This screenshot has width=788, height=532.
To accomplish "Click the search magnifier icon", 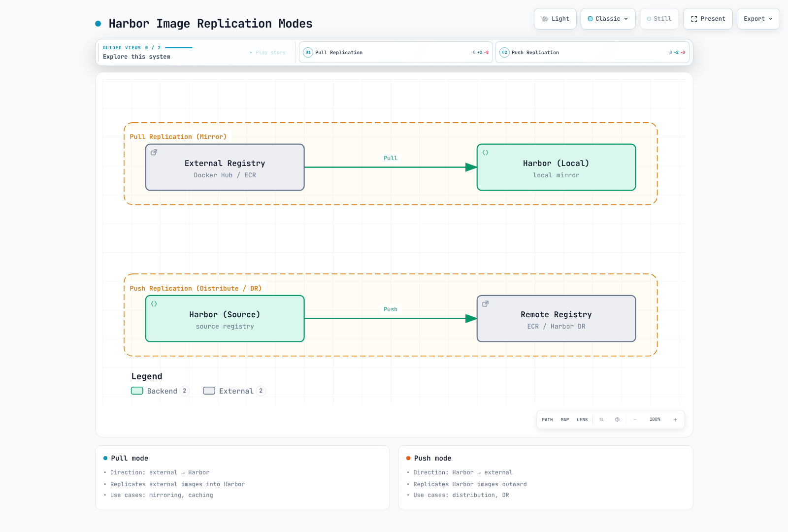I will 601,420.
